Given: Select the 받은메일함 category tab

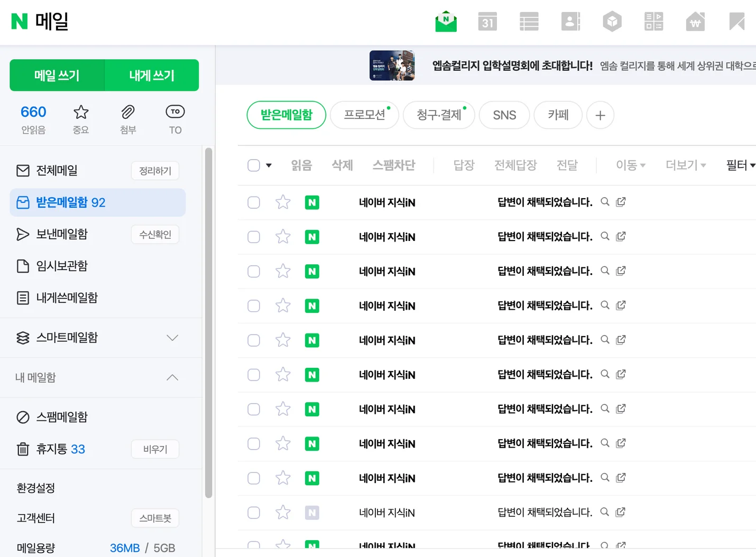Looking at the screenshot, I should click(287, 115).
